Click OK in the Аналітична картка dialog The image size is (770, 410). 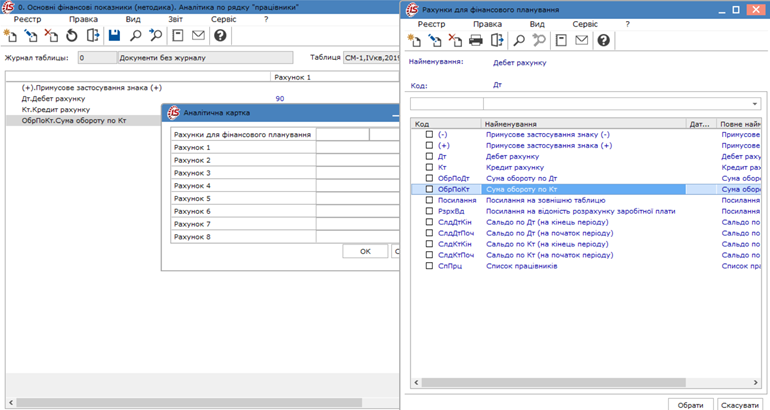365,251
